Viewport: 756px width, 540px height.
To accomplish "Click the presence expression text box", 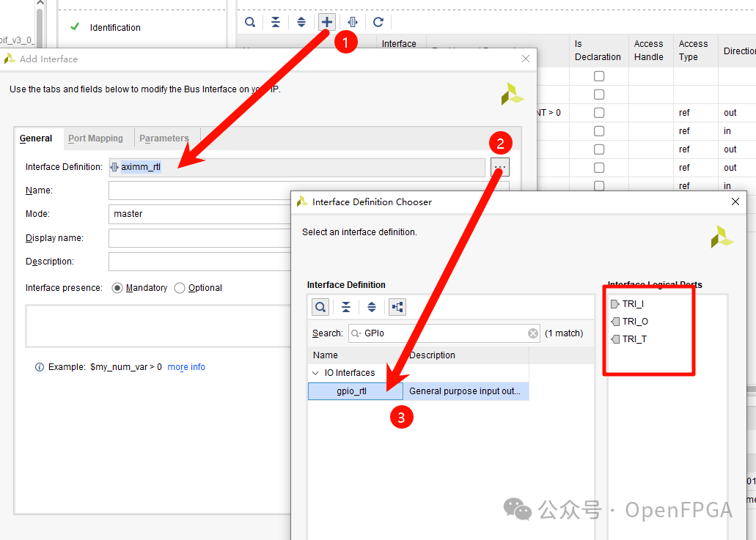I will tap(158, 325).
